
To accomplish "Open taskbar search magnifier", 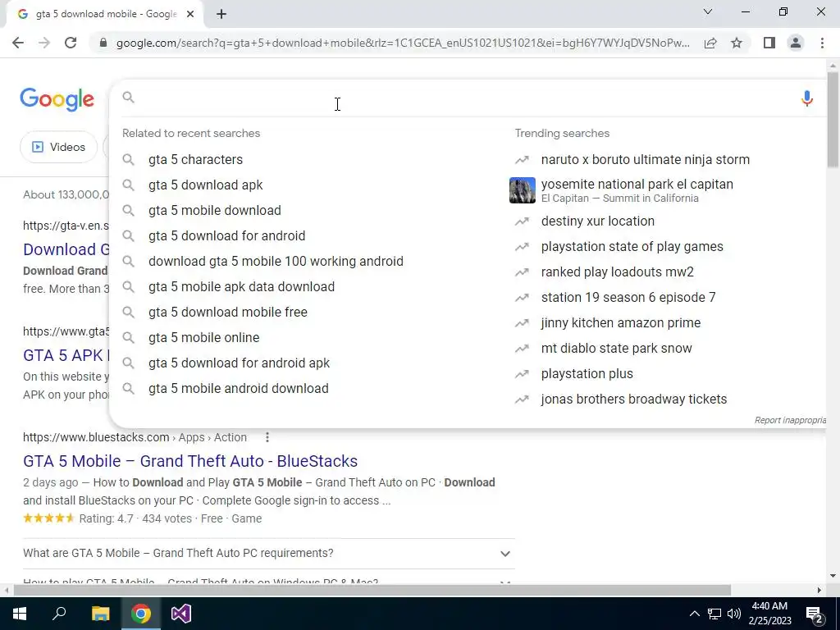I will point(59,614).
